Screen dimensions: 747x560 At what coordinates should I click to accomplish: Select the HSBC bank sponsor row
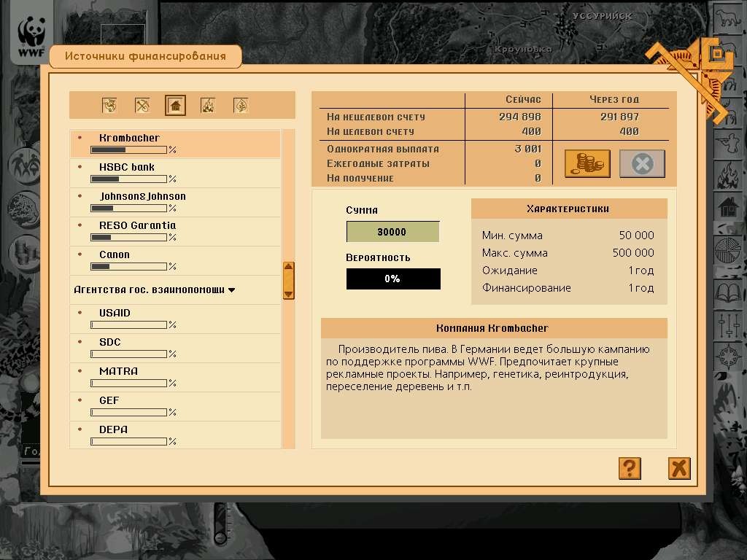175,173
